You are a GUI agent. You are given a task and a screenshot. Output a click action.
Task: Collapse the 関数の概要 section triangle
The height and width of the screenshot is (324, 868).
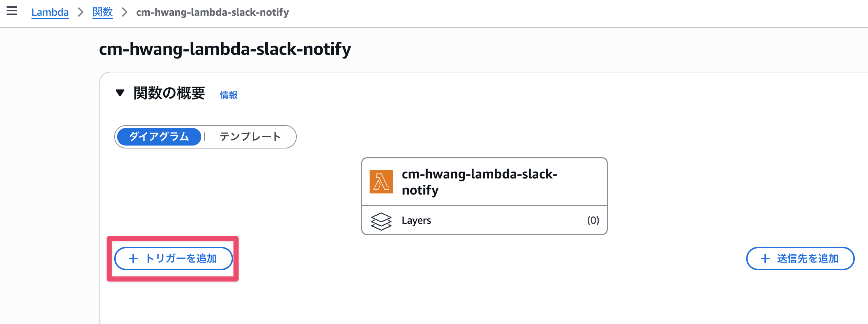[120, 93]
